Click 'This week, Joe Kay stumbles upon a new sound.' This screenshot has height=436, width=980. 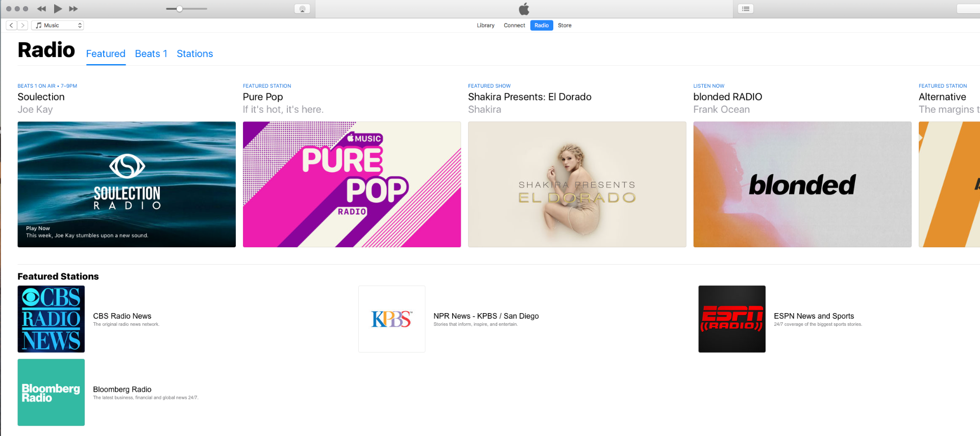(x=87, y=236)
